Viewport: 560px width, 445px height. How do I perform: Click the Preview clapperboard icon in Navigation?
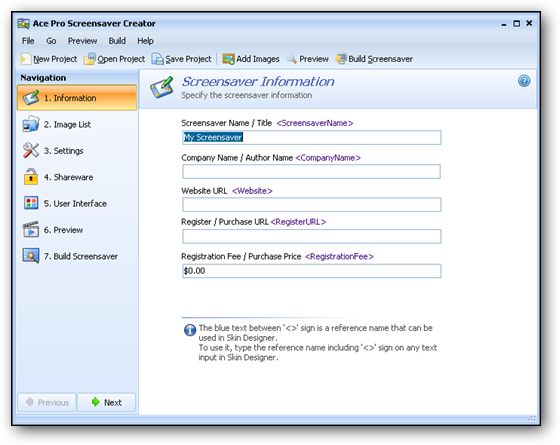pyautogui.click(x=31, y=229)
